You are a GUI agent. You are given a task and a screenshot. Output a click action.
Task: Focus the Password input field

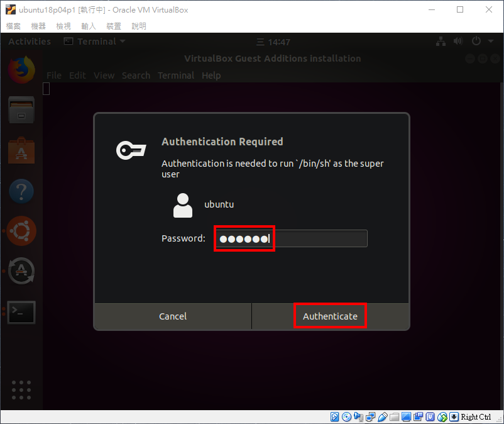pos(292,238)
